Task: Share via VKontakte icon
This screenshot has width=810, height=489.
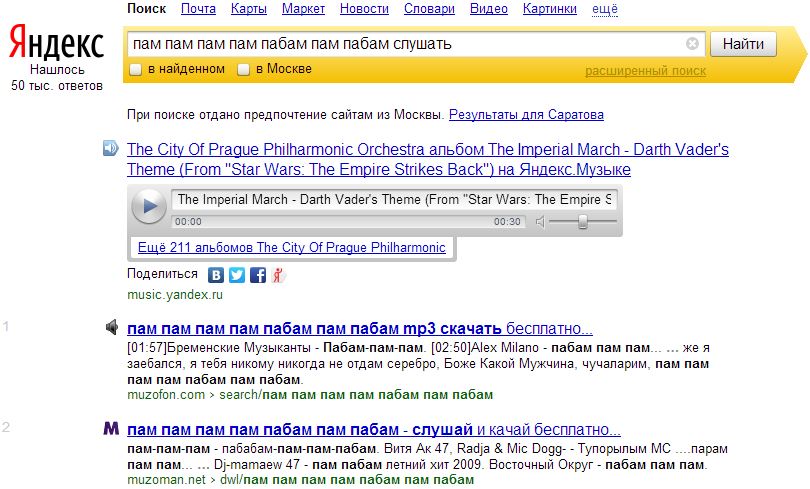Action: [x=216, y=275]
